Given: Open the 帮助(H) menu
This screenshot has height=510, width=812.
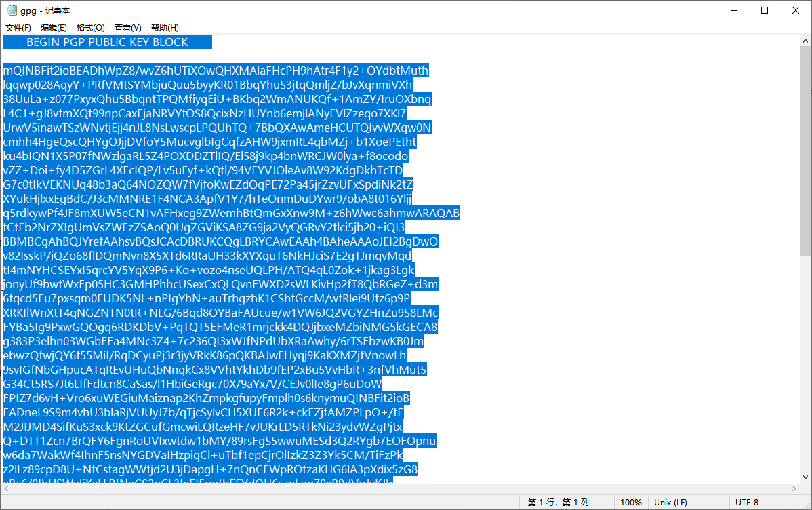Looking at the screenshot, I should (165, 28).
